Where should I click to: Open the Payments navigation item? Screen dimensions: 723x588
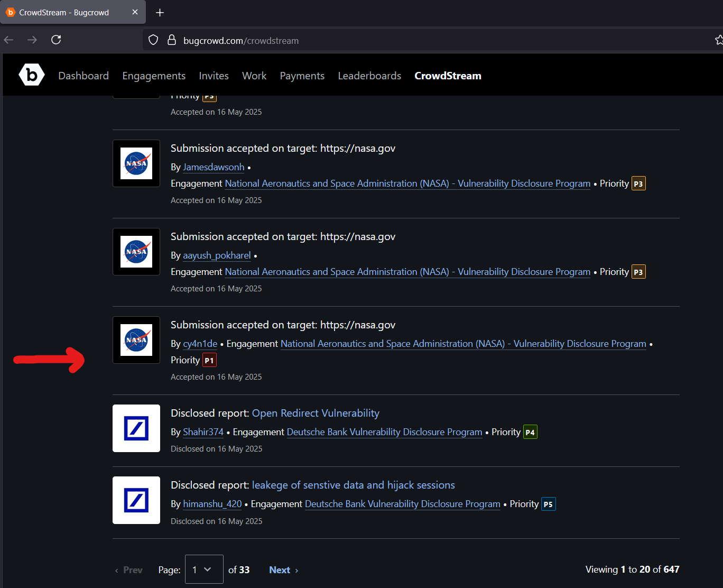click(x=302, y=76)
